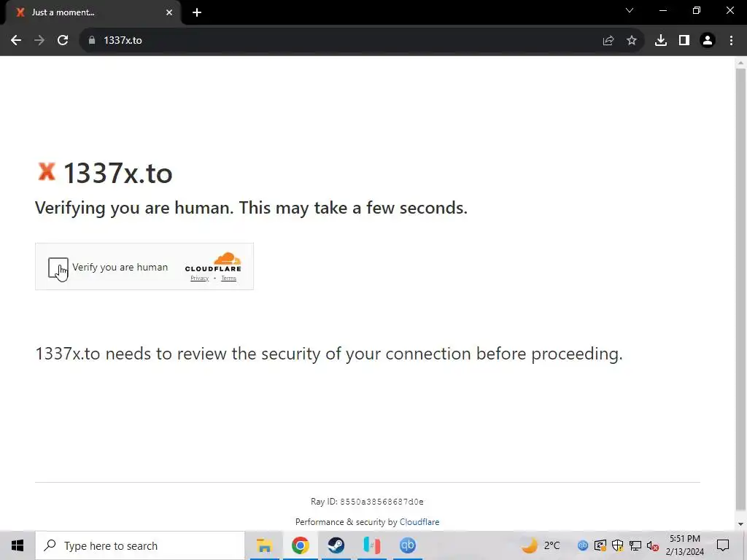
Task: Open the Chrome three-dot menu
Action: pos(731,41)
